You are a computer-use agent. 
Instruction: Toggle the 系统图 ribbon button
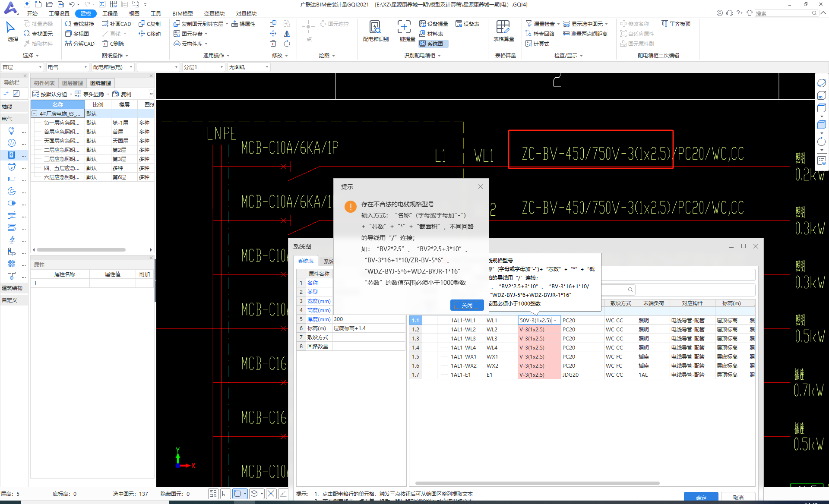click(x=433, y=44)
